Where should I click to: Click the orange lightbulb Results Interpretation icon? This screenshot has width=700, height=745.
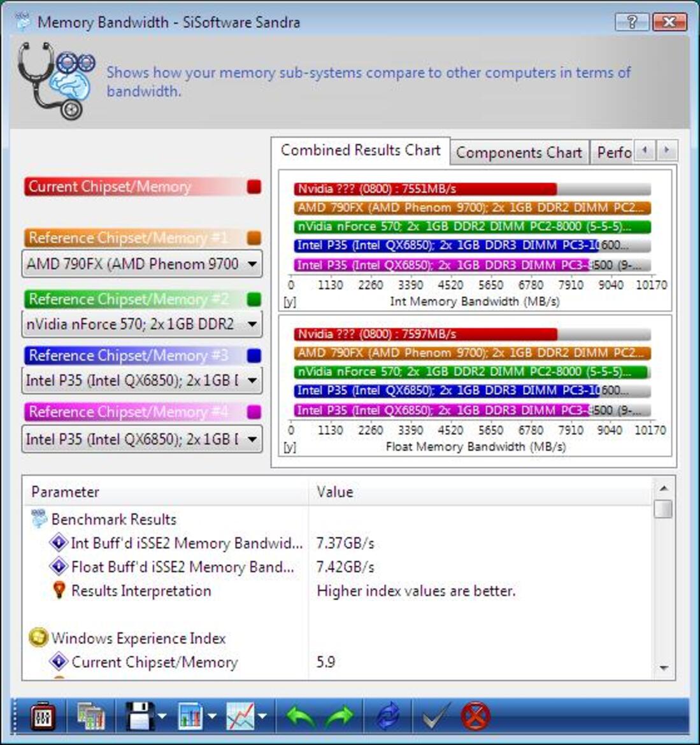[x=59, y=590]
